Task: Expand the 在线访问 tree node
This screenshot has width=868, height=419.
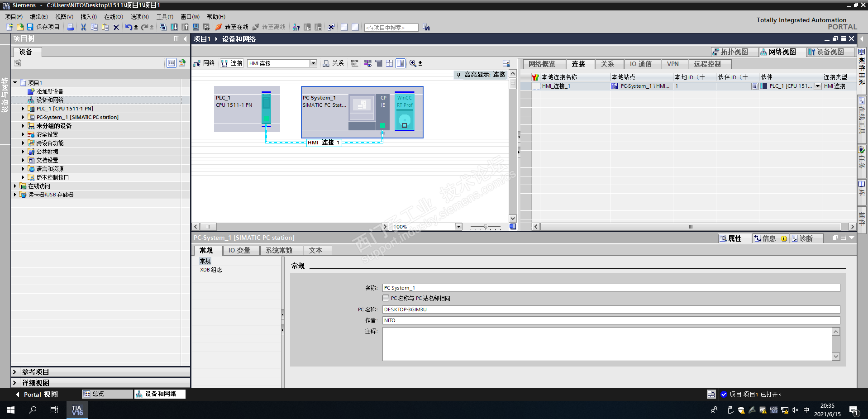Action: pos(15,186)
